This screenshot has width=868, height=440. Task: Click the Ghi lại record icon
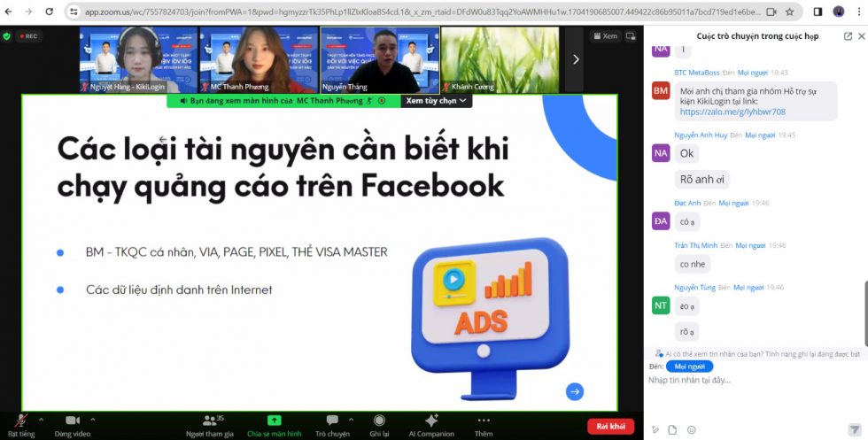379,421
